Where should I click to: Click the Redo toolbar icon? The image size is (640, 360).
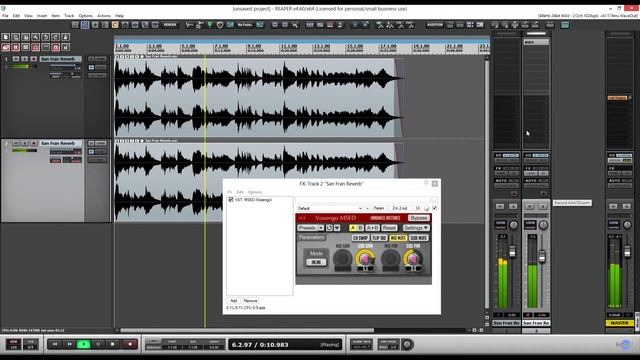56,37
